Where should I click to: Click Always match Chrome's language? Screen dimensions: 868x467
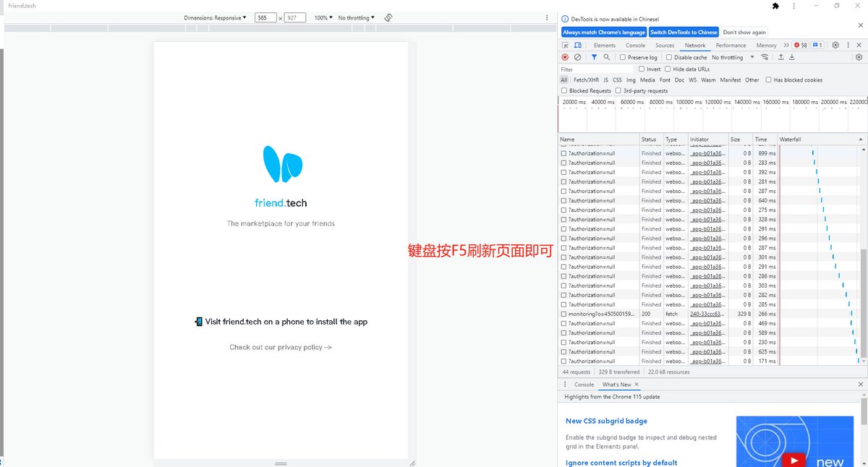coord(604,32)
